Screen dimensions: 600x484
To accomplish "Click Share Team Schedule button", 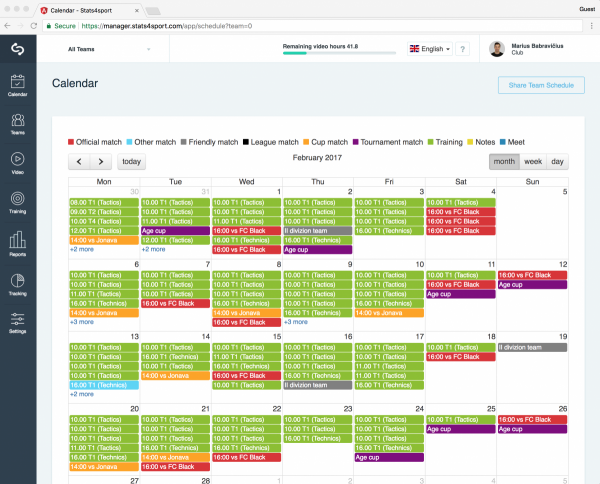I will click(541, 85).
